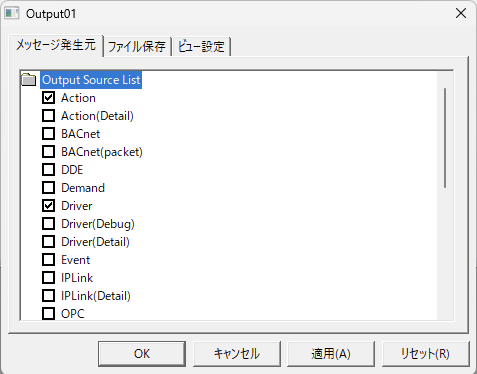477x374 pixels.
Task: Check the IPLink(Detail) box
Action: pyautogui.click(x=49, y=296)
